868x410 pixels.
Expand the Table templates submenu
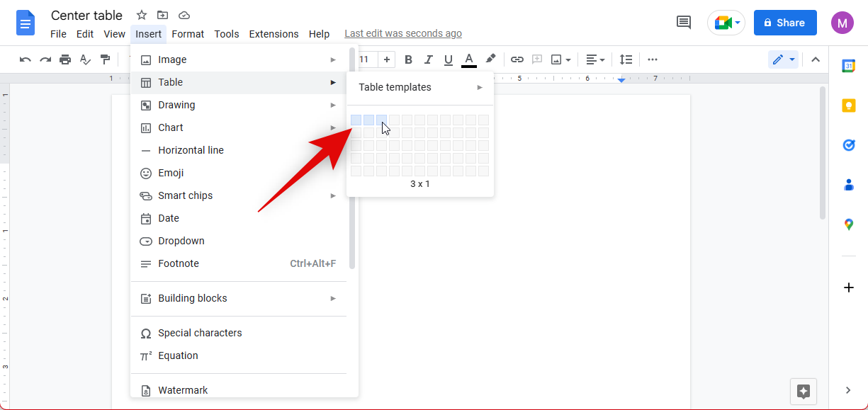419,87
